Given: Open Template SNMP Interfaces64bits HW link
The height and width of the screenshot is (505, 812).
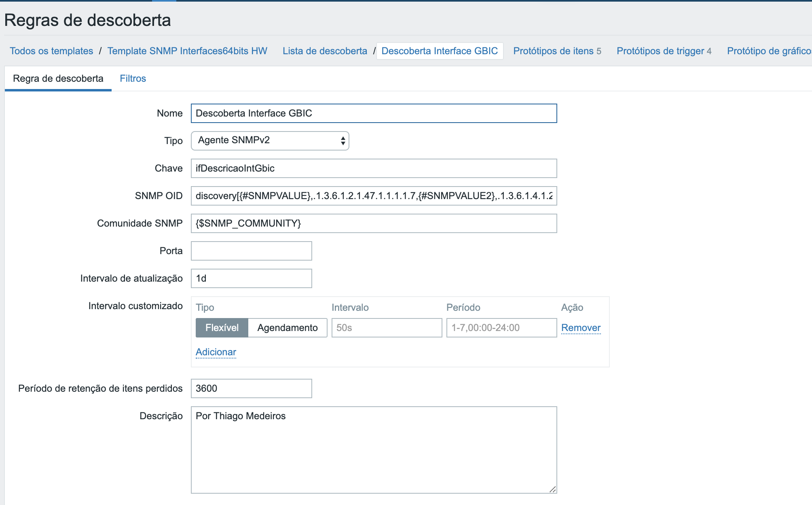Looking at the screenshot, I should coord(187,51).
